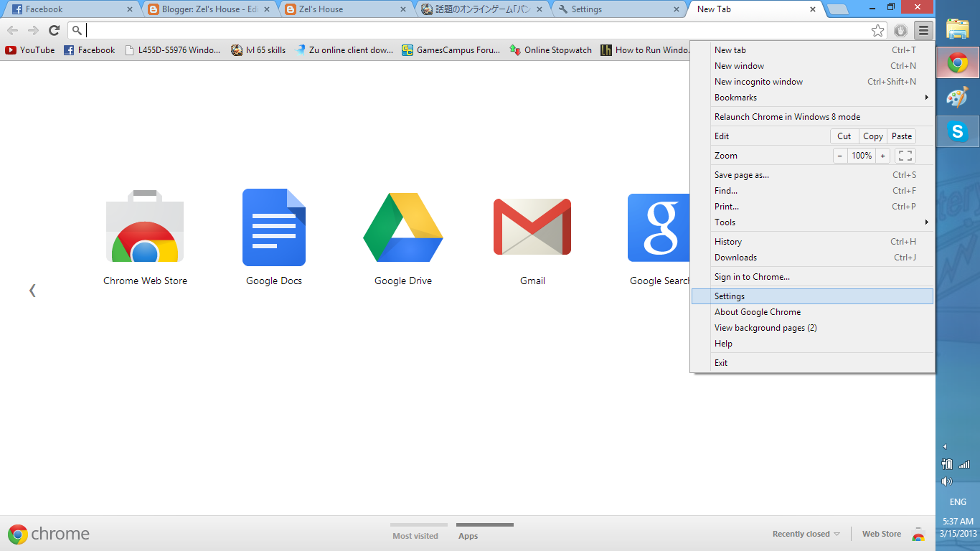
Task: Switch to the Facebook tab
Action: click(71, 9)
